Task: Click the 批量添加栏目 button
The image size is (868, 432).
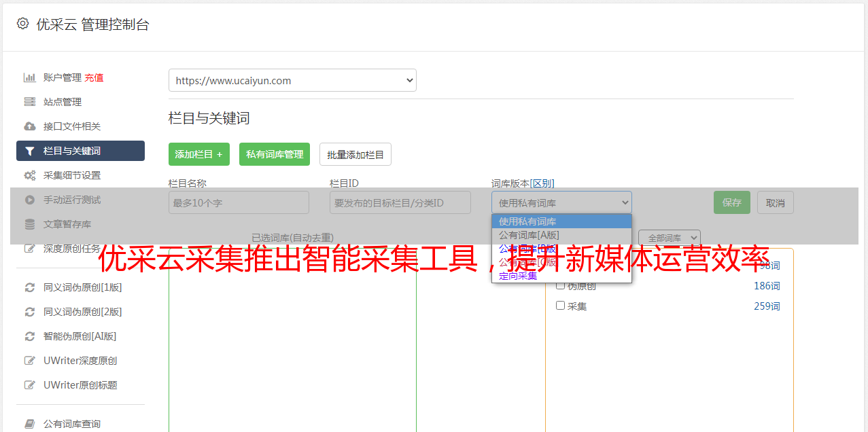Action: 355,154
